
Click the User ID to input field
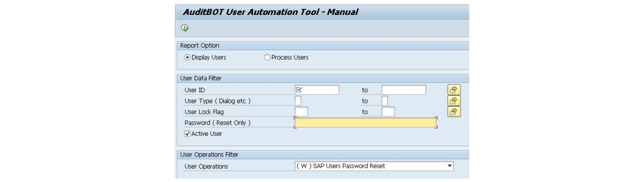(x=404, y=90)
